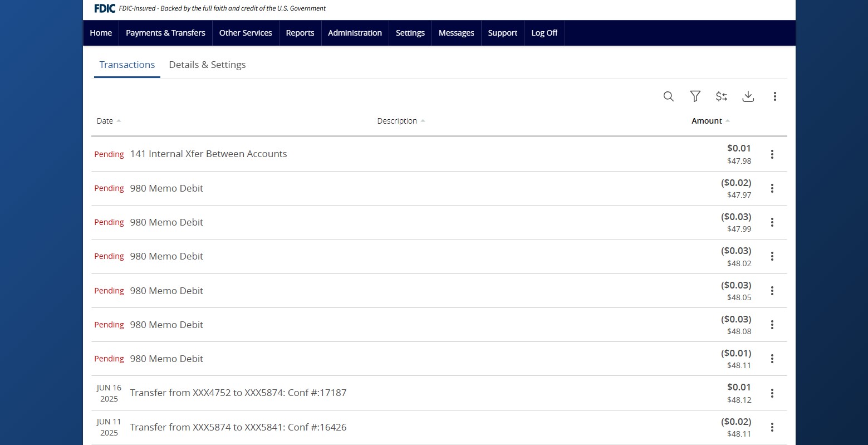Open row actions for the JUN 16 transfer
868x445 pixels.
[x=772, y=393]
